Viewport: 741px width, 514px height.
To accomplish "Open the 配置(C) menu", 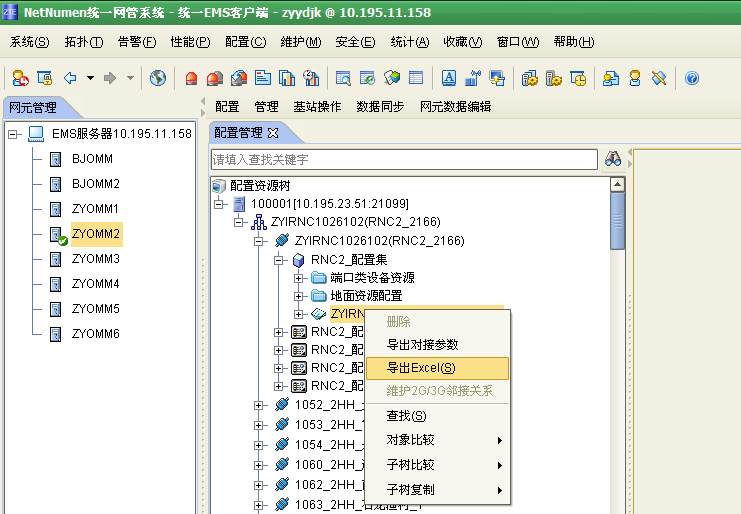I will tap(246, 42).
